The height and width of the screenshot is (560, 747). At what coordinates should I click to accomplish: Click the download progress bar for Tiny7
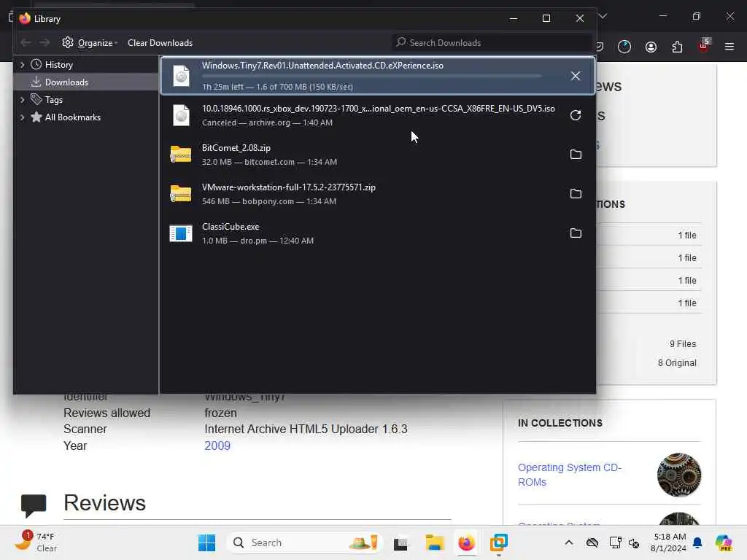click(371, 76)
